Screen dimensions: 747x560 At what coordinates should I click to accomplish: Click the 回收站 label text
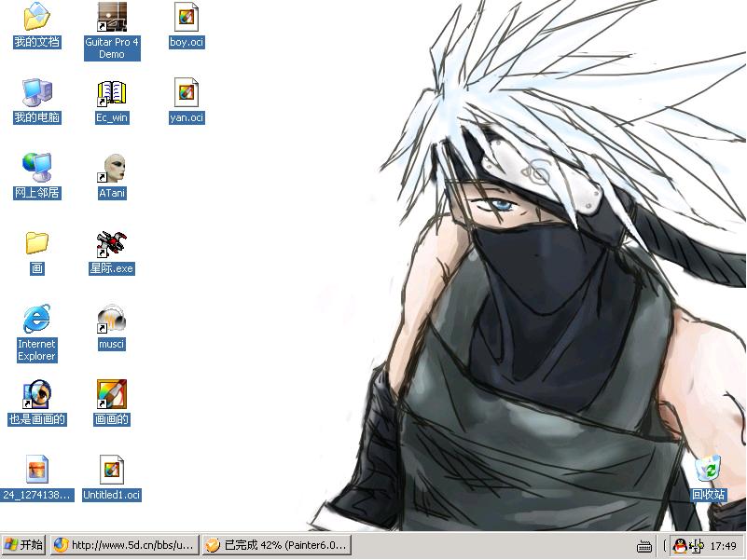(x=709, y=495)
